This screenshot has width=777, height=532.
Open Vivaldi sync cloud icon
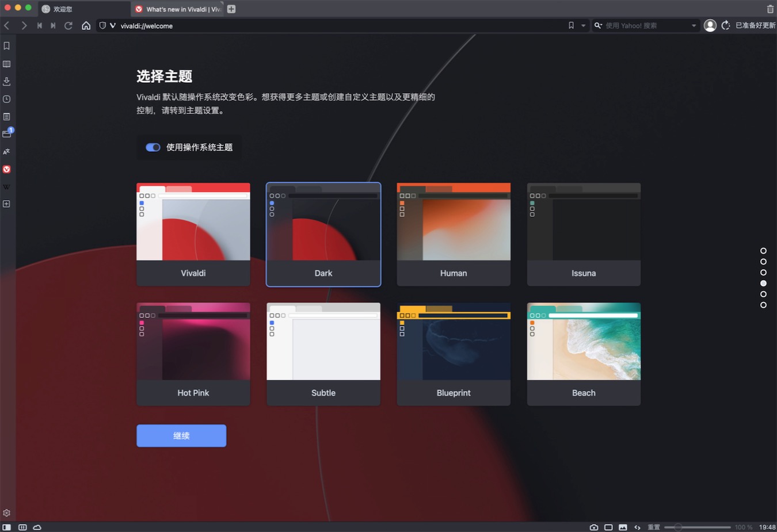click(x=37, y=527)
